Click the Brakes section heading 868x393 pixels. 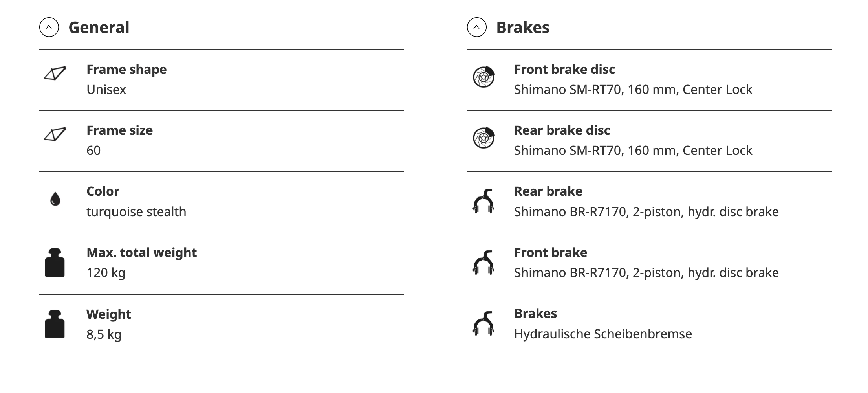522,28
